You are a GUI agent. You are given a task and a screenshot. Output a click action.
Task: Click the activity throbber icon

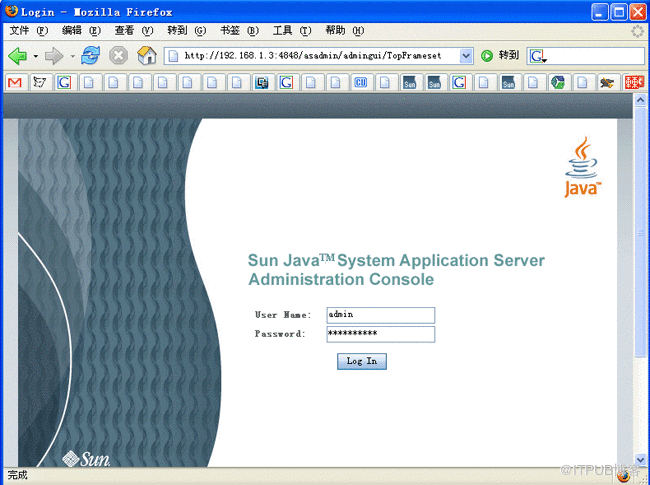(x=637, y=31)
